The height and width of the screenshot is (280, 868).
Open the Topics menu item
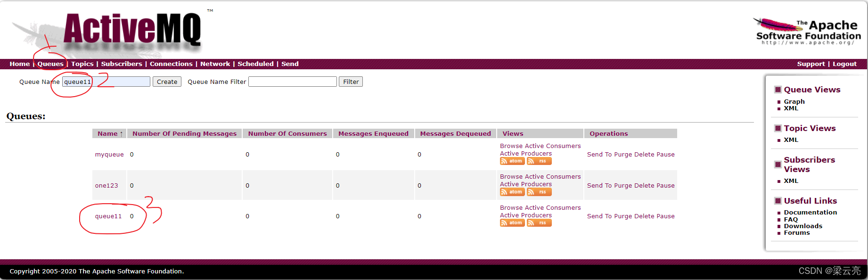pyautogui.click(x=82, y=64)
